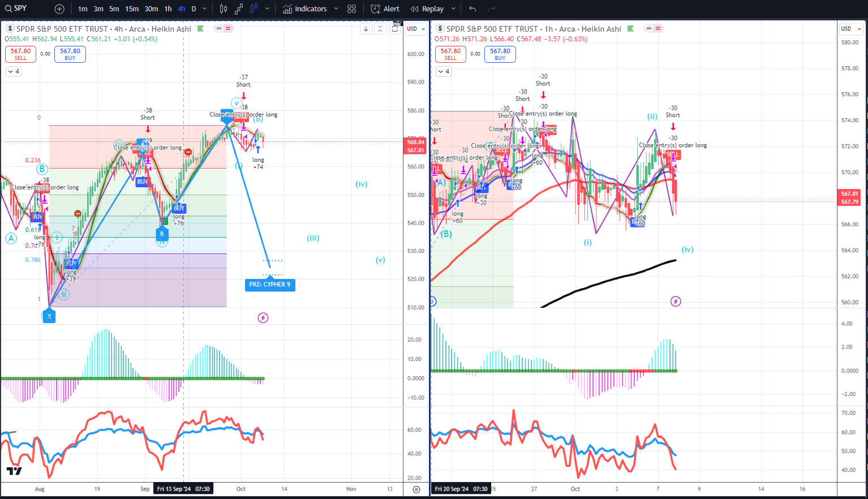Viewport: 868px width, 499px height.
Task: Click BUY 567.80 on the 1h chart
Action: click(500, 54)
